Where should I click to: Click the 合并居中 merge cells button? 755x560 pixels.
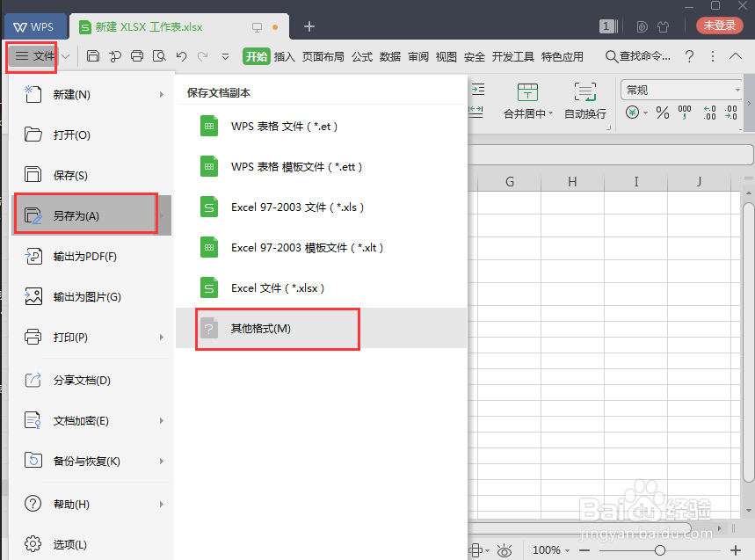[527, 101]
